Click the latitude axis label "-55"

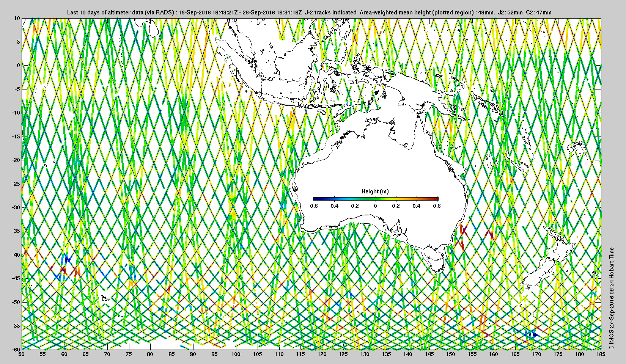point(16,326)
